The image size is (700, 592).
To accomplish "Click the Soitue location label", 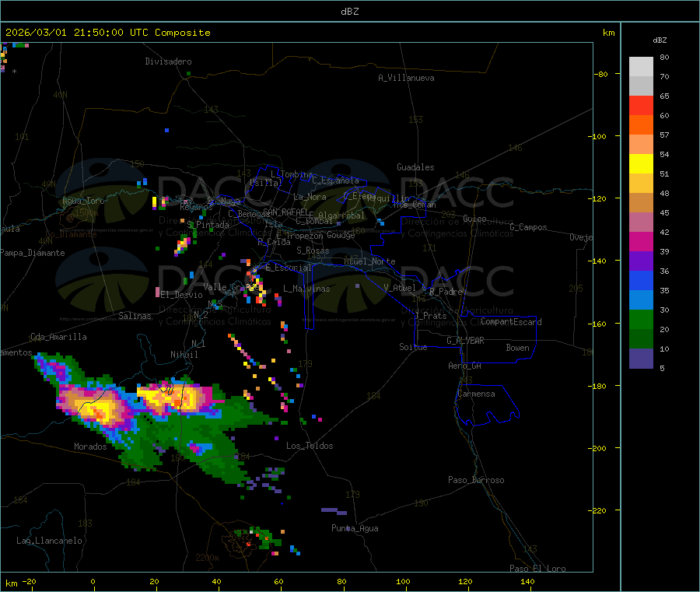I will pos(413,347).
